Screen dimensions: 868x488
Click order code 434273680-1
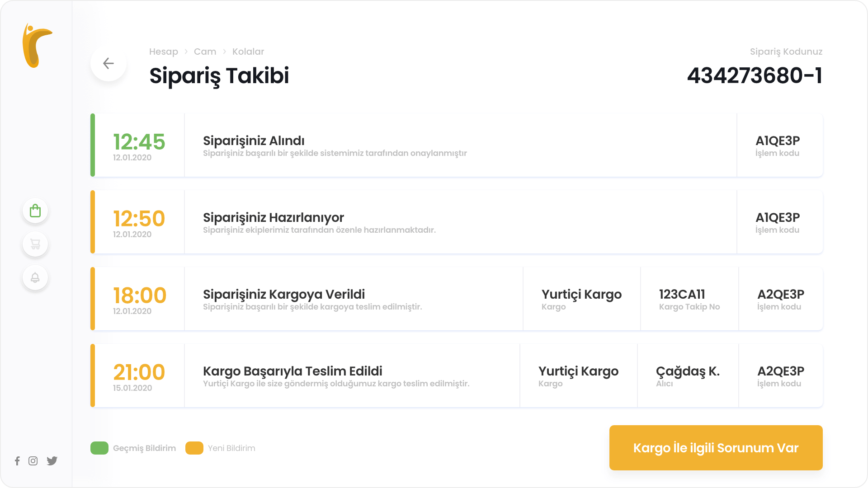tap(755, 75)
